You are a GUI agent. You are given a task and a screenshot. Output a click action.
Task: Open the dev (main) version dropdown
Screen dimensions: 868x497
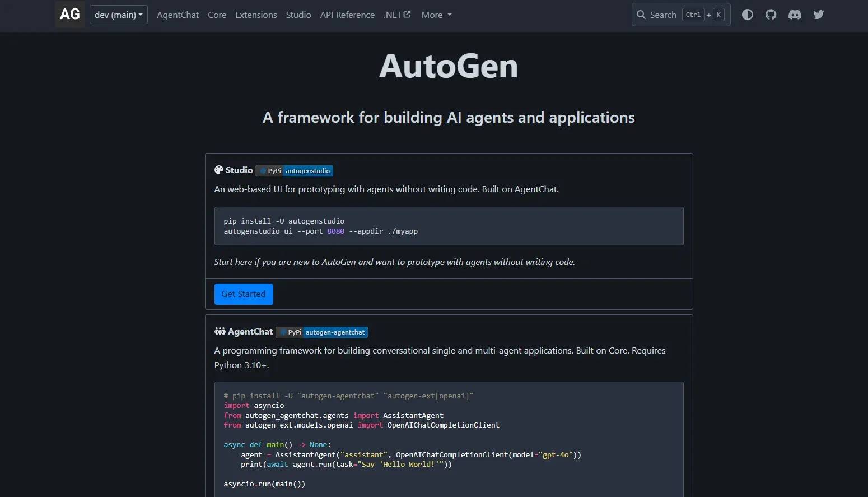[x=119, y=15]
